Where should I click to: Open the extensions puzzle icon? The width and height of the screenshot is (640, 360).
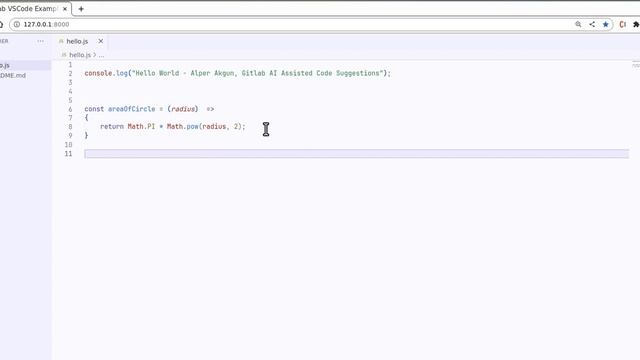tap(636, 24)
